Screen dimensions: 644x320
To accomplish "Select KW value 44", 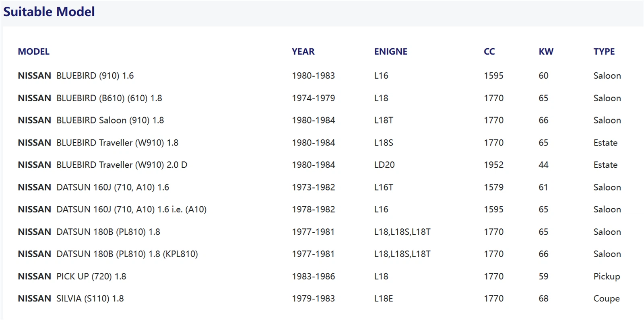I will tap(543, 165).
